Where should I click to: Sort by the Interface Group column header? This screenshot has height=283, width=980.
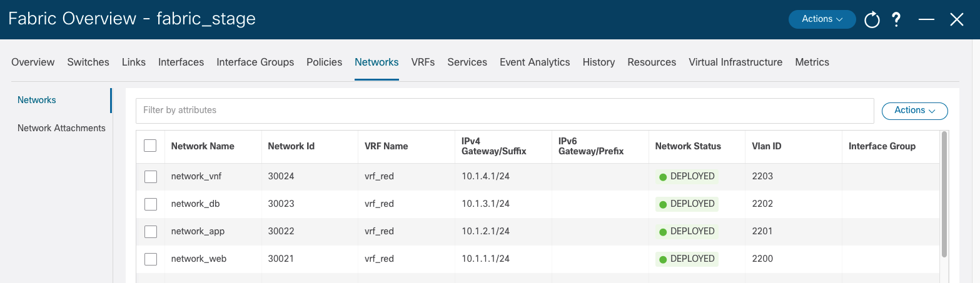click(x=882, y=146)
